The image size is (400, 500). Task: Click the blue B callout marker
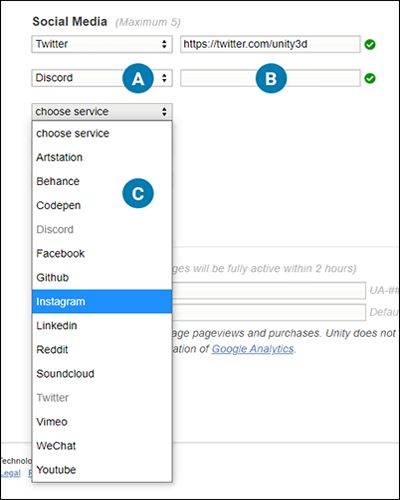pos(271,79)
